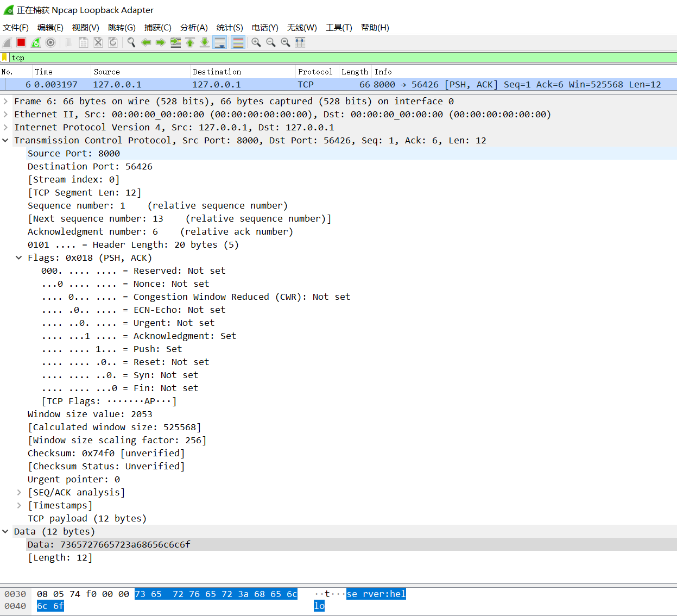Image resolution: width=677 pixels, height=616 pixels.
Task: Click the find packet magnifier icon
Action: tap(131, 42)
